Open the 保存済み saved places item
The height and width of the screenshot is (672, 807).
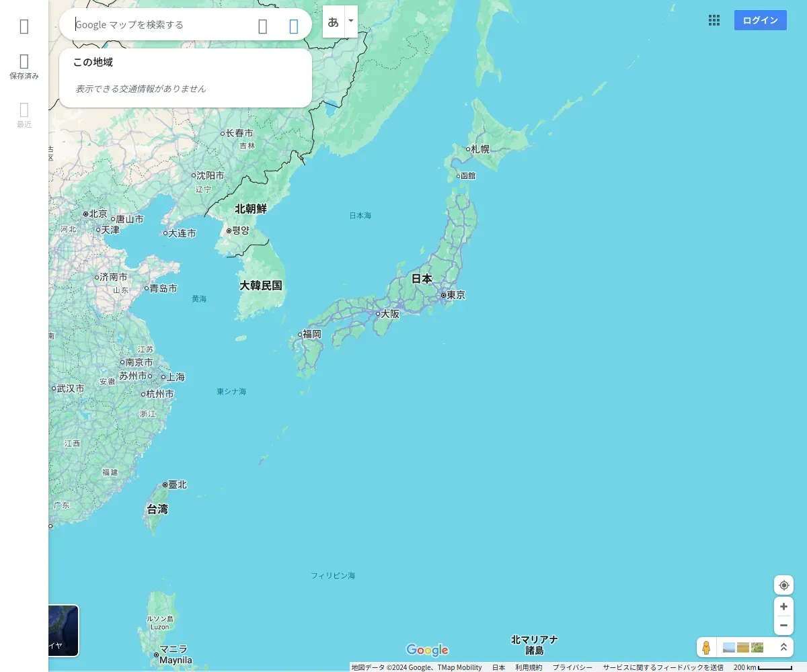[24, 67]
